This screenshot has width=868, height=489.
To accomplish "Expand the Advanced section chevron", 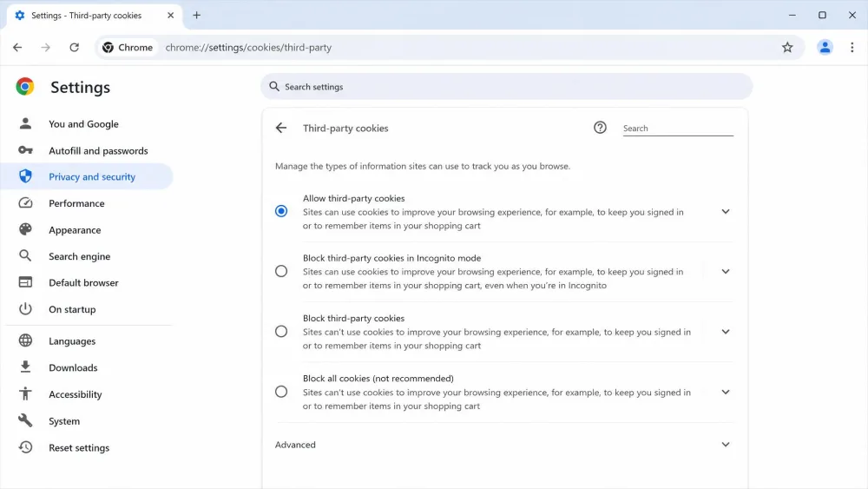I will point(725,445).
